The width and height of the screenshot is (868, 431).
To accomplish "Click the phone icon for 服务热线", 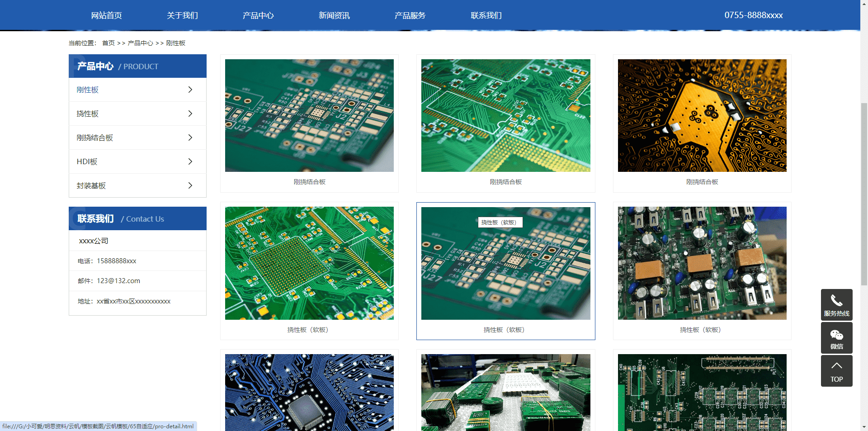I will (836, 301).
